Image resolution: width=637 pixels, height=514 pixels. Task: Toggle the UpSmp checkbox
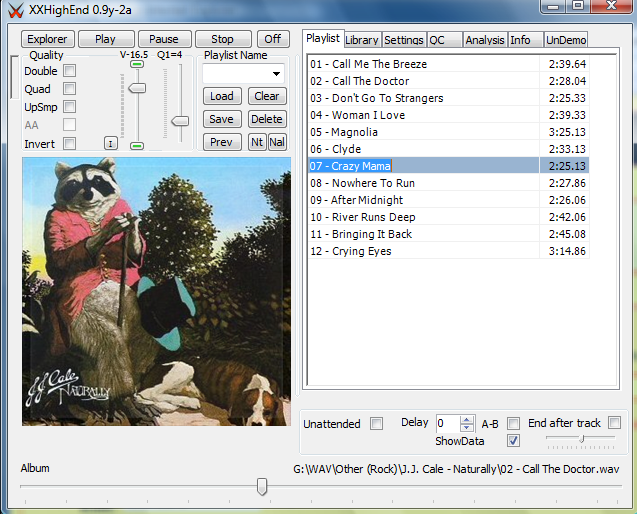point(69,107)
